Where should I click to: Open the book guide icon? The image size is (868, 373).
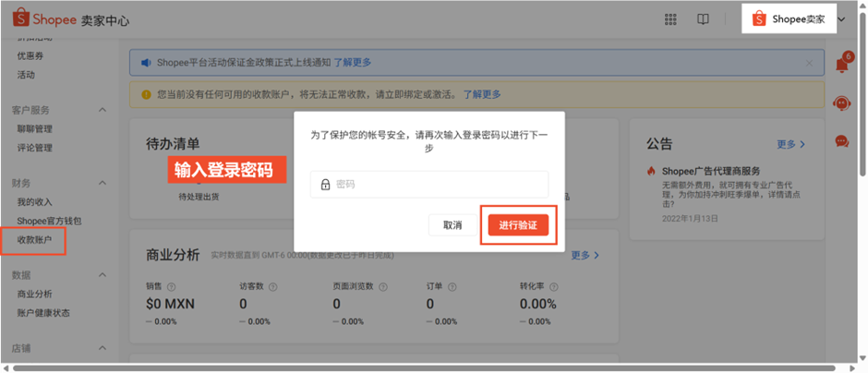[703, 19]
